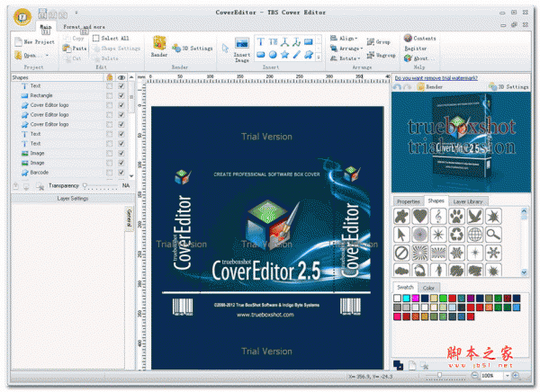
Task: Lock the topmost Text layer
Action: point(109,85)
